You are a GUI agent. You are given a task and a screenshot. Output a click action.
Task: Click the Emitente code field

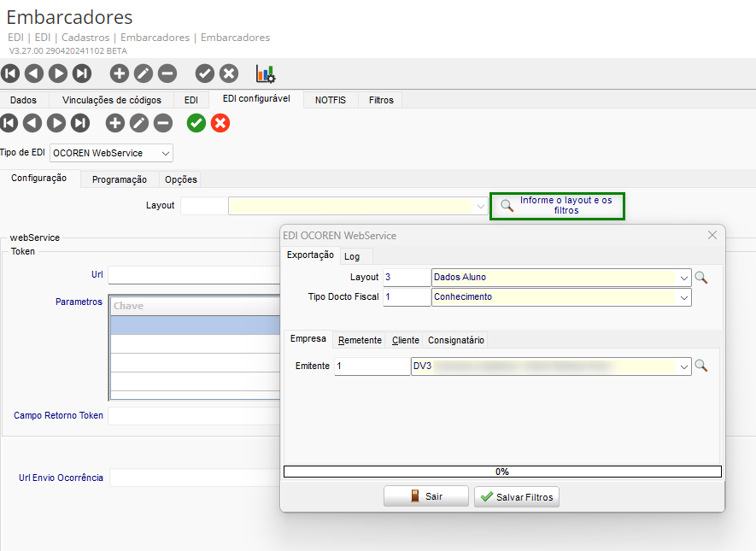coord(372,366)
